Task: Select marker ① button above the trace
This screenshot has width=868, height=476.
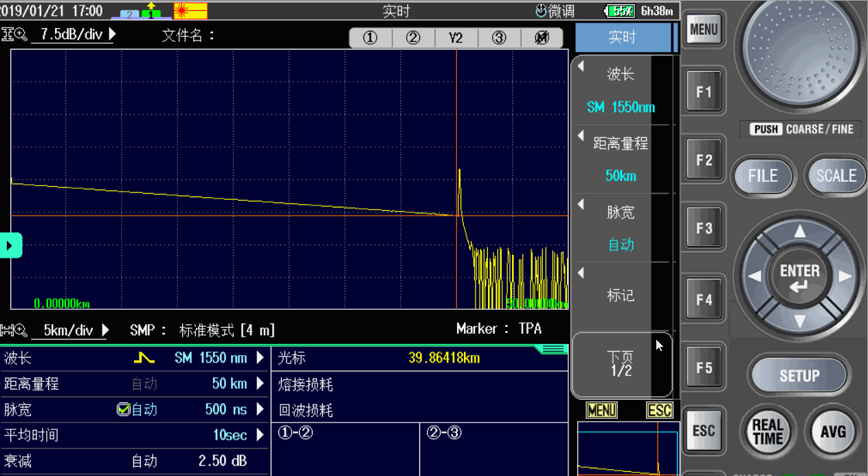Action: click(x=370, y=38)
